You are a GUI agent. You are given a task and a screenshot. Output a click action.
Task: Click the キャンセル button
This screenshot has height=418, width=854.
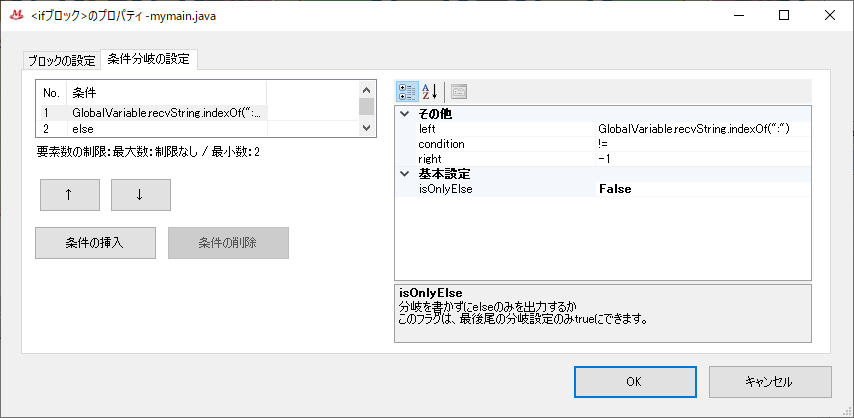[769, 381]
